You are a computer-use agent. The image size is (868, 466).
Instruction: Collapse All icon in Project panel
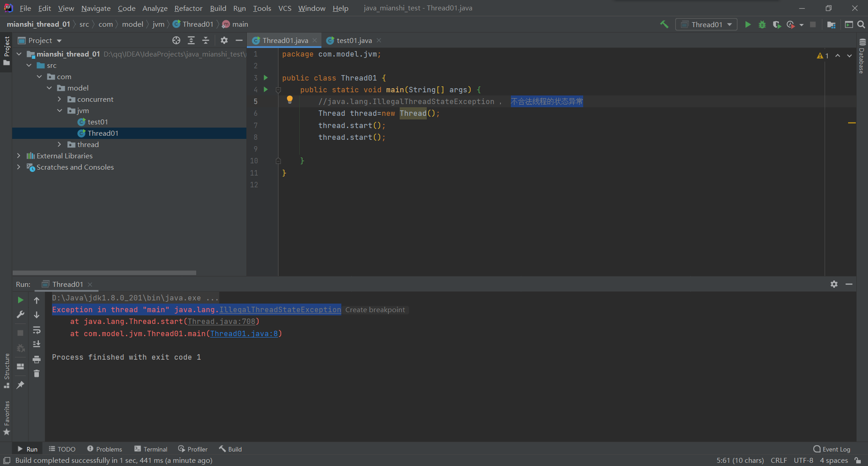click(206, 40)
